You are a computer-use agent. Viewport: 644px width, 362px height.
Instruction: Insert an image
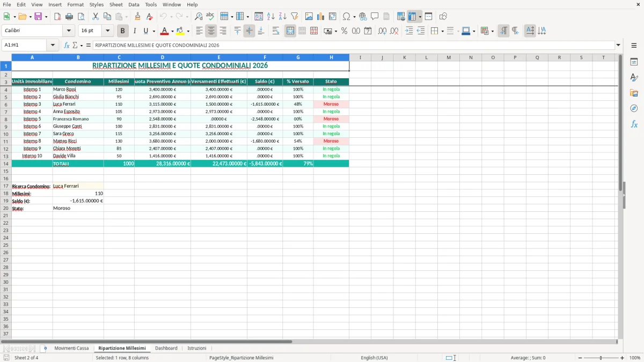(x=309, y=17)
